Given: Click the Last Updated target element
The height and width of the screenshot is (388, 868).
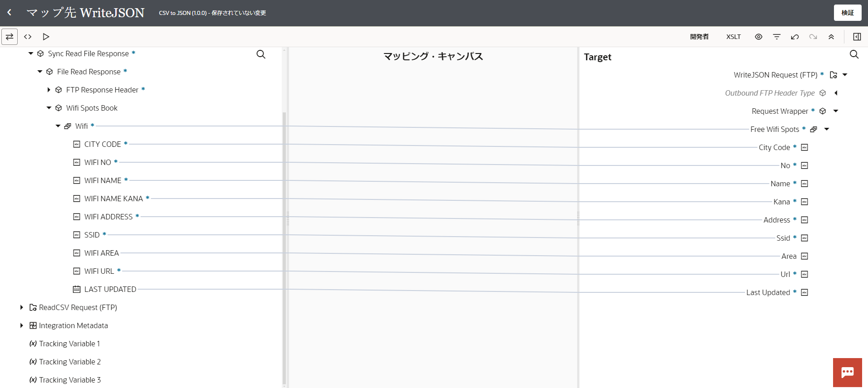Looking at the screenshot, I should tap(768, 292).
